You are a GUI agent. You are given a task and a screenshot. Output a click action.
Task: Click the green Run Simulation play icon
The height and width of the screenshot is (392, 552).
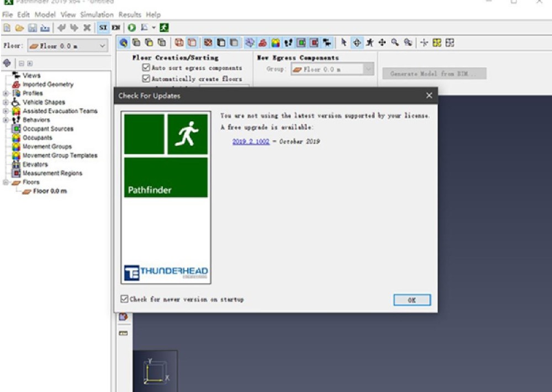coord(132,28)
